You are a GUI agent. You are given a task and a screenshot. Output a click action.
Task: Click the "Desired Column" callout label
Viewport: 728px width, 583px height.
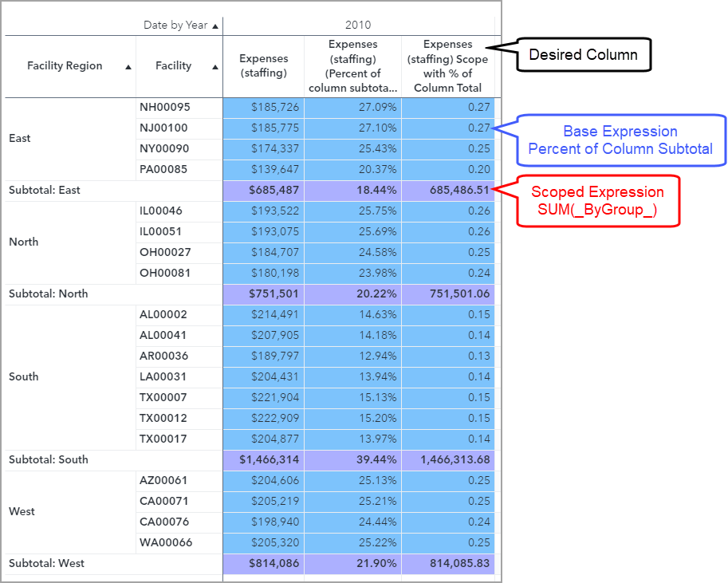(584, 55)
